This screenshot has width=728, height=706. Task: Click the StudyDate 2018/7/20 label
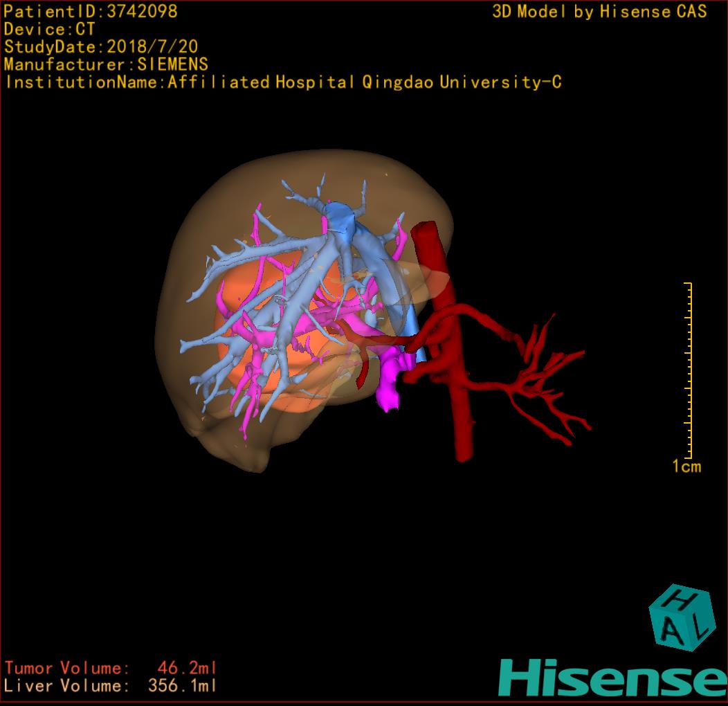[x=100, y=47]
